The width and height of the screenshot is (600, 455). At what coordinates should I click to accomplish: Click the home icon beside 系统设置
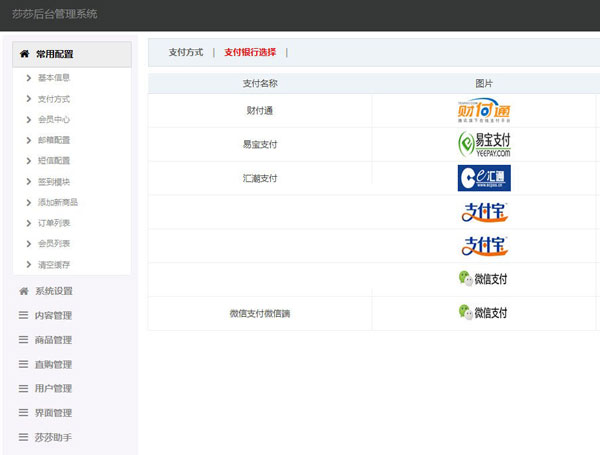point(24,291)
